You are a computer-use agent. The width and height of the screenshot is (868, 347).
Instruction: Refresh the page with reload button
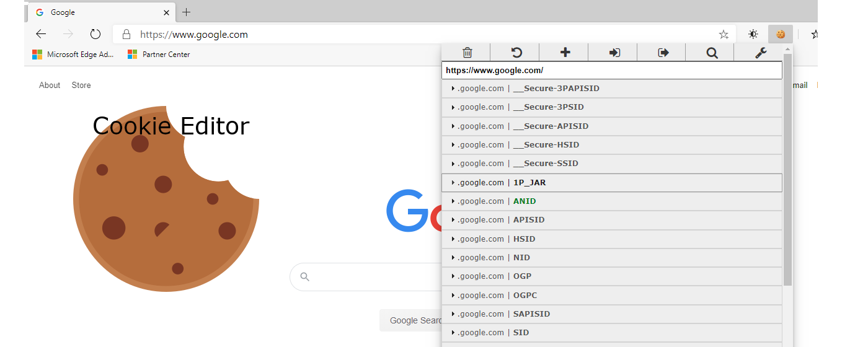click(95, 34)
